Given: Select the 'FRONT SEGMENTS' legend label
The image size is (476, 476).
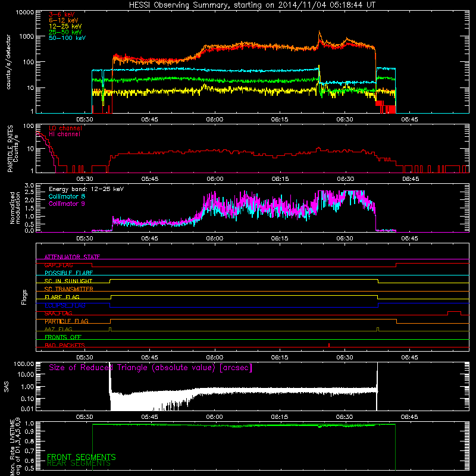Looking at the screenshot, I should coord(82,457).
